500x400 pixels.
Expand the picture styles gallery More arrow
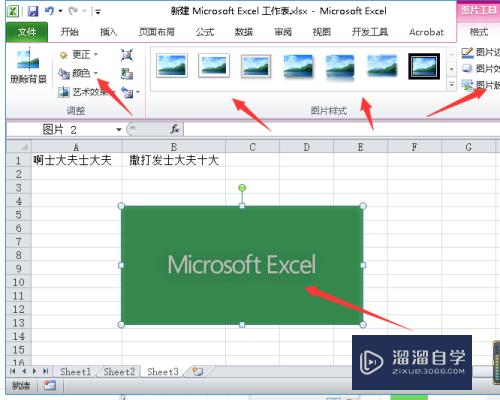coord(451,85)
